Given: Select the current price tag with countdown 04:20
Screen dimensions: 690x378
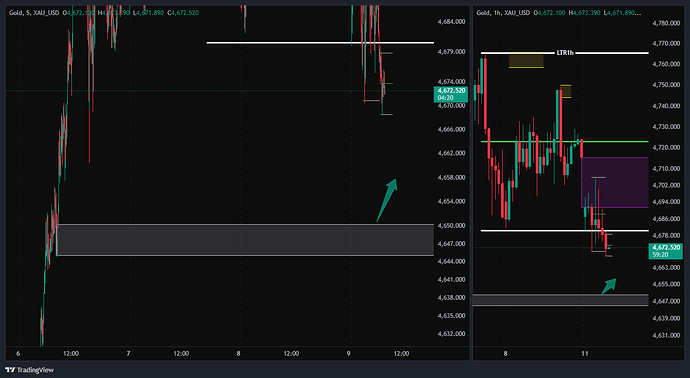Looking at the screenshot, I should point(451,94).
